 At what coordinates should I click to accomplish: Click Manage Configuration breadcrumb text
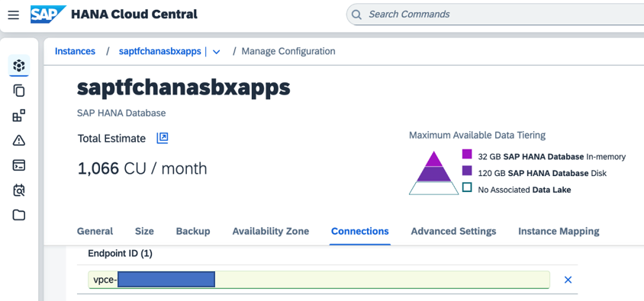[288, 51]
